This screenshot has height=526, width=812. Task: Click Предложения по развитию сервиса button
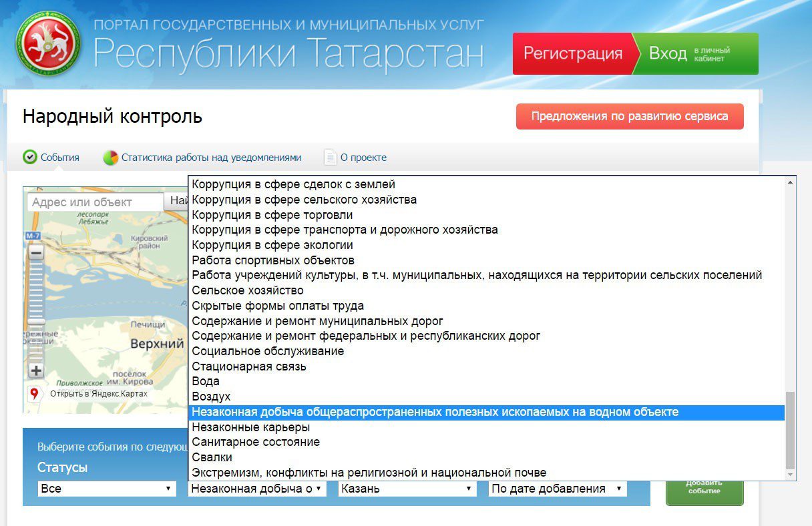point(629,116)
